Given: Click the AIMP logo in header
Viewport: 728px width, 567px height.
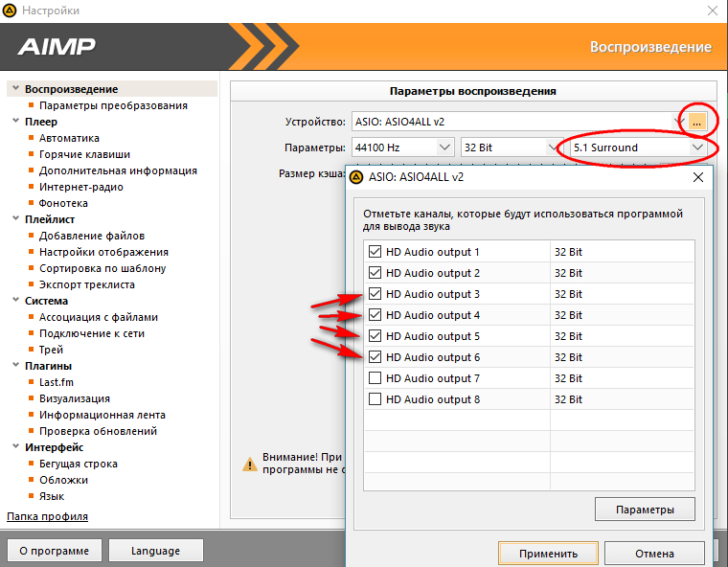Looking at the screenshot, I should tap(57, 46).
